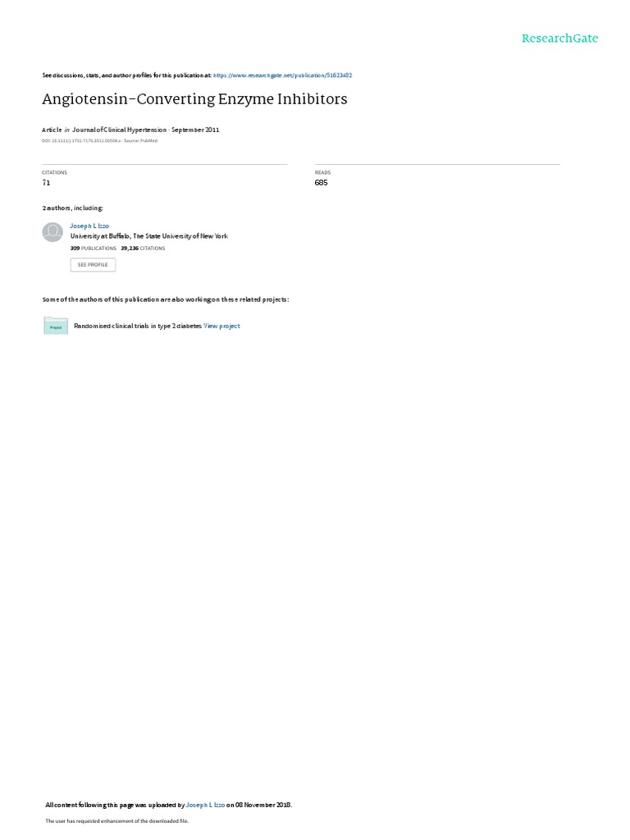
Task: Click Joseph L Izzo's grey avatar icon
Action: pyautogui.click(x=52, y=232)
